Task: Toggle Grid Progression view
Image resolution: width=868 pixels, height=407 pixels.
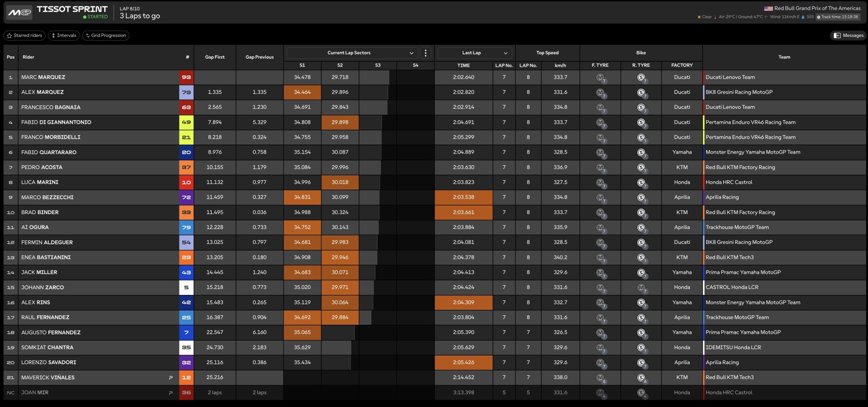Action: pyautogui.click(x=106, y=35)
